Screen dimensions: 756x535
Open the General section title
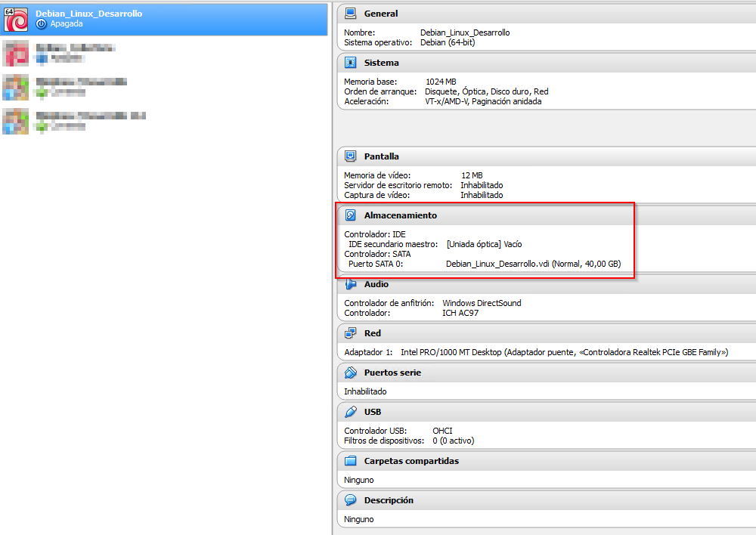pyautogui.click(x=381, y=14)
